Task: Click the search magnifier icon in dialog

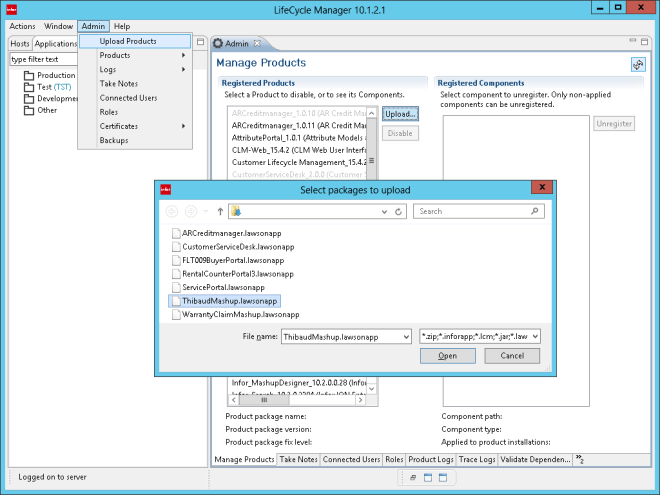Action: click(537, 212)
